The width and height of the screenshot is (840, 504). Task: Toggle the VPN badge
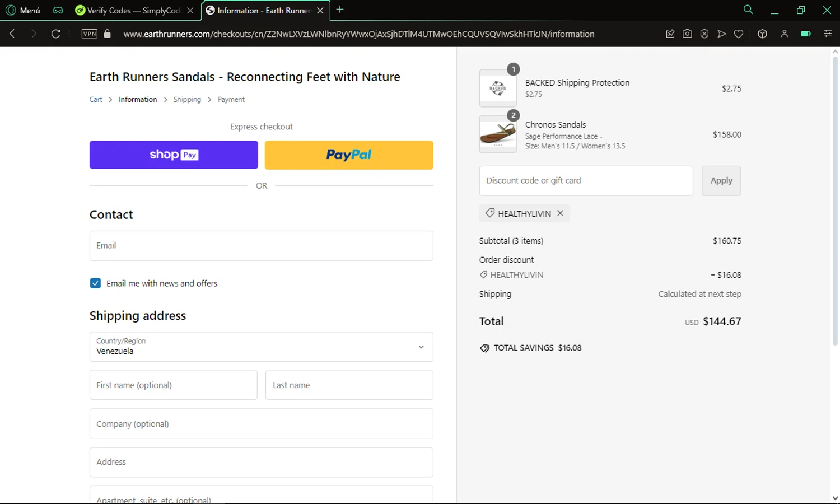(x=90, y=34)
